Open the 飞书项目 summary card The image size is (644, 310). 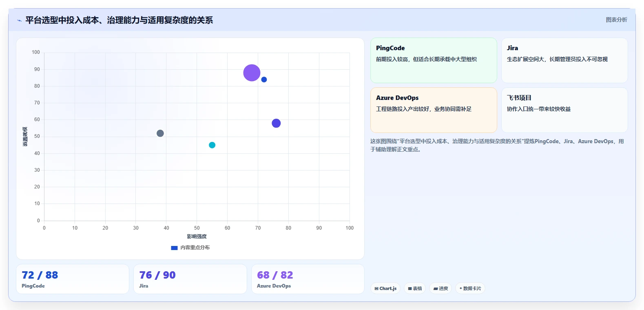[564, 110]
